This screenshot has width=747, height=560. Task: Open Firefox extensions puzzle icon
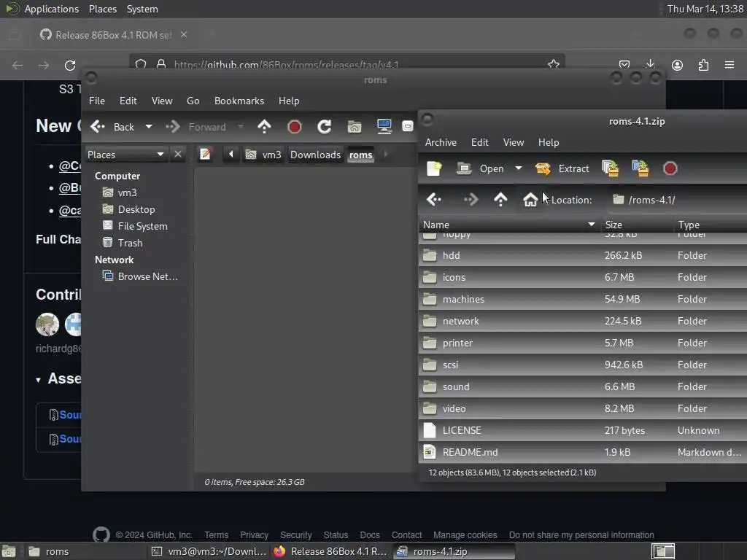(703, 65)
